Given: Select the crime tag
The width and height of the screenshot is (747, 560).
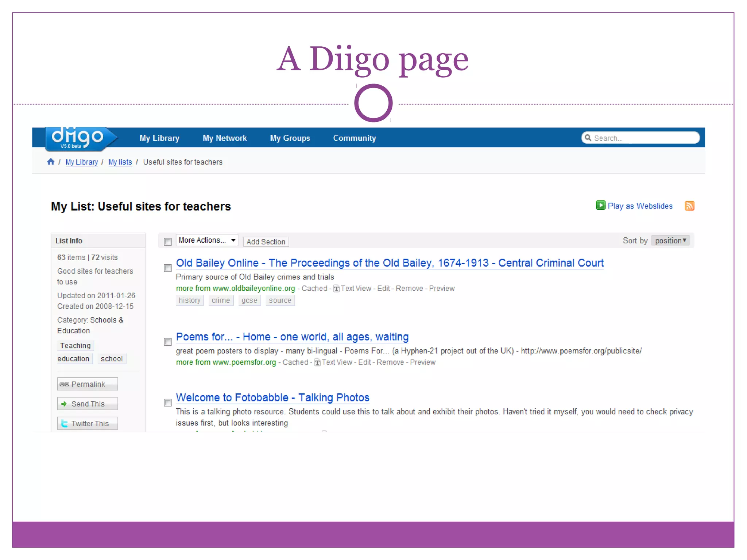Looking at the screenshot, I should click(x=221, y=300).
